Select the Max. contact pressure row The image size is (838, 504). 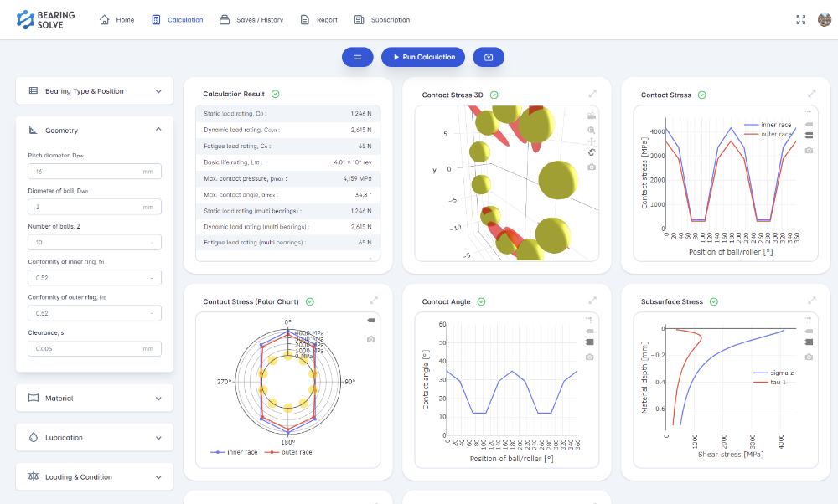pos(287,178)
